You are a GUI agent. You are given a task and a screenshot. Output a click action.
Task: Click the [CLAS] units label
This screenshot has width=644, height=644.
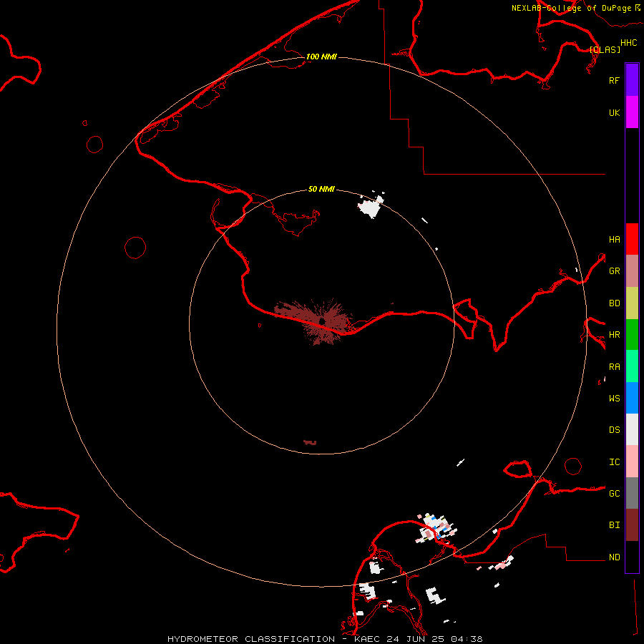(x=605, y=49)
